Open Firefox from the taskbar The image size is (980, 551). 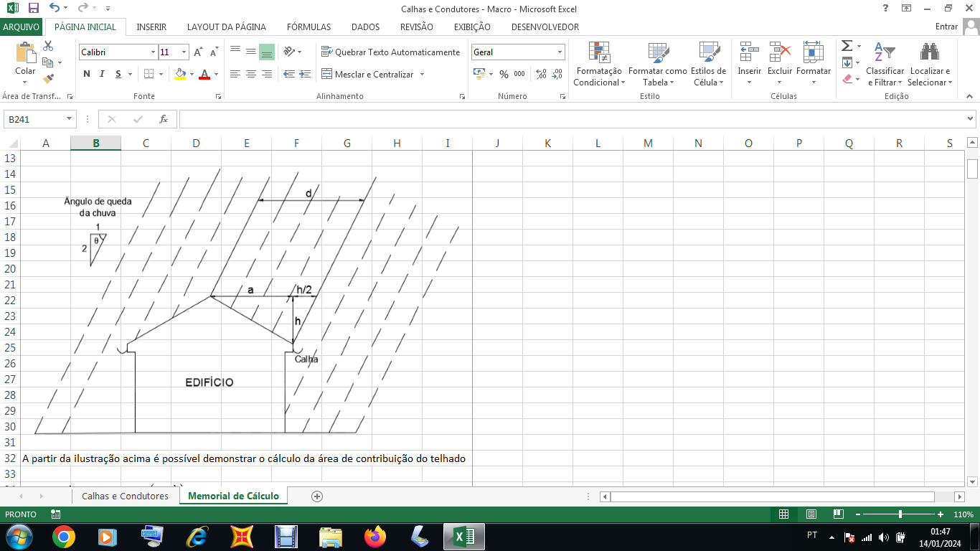tap(374, 537)
